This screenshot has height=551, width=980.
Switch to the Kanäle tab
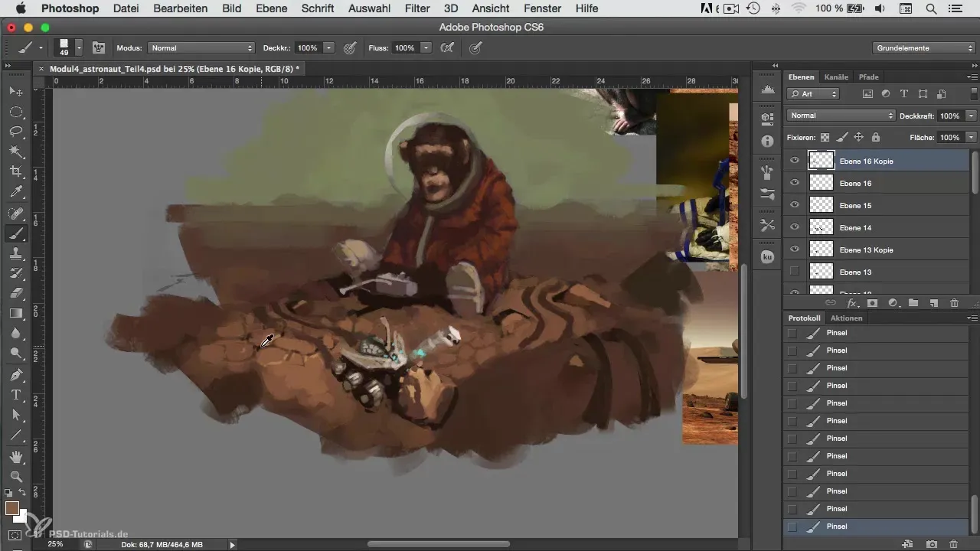click(x=836, y=77)
